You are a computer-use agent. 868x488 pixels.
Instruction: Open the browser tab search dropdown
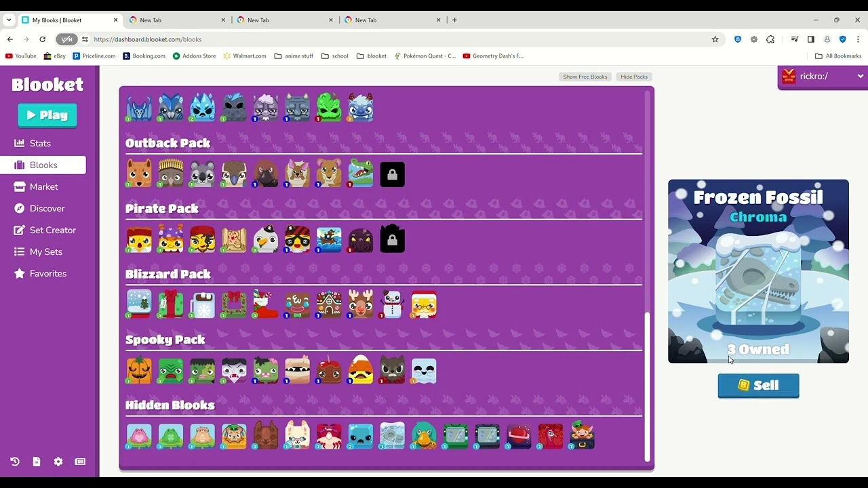[x=9, y=20]
